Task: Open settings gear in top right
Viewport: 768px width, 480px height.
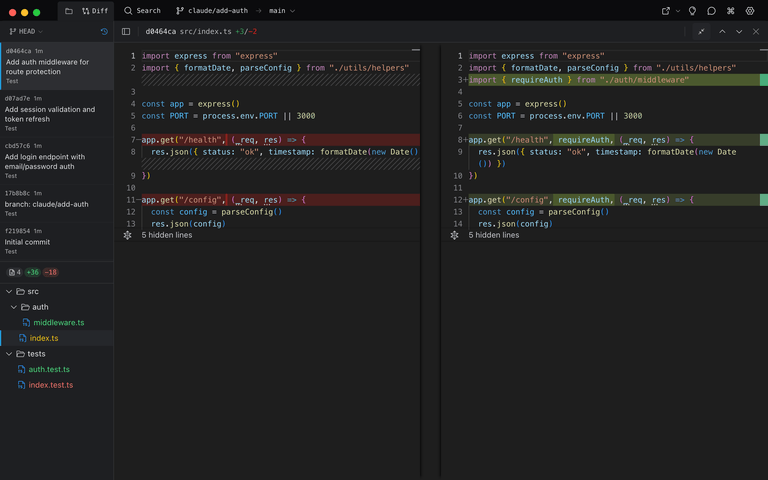Action: click(x=750, y=11)
